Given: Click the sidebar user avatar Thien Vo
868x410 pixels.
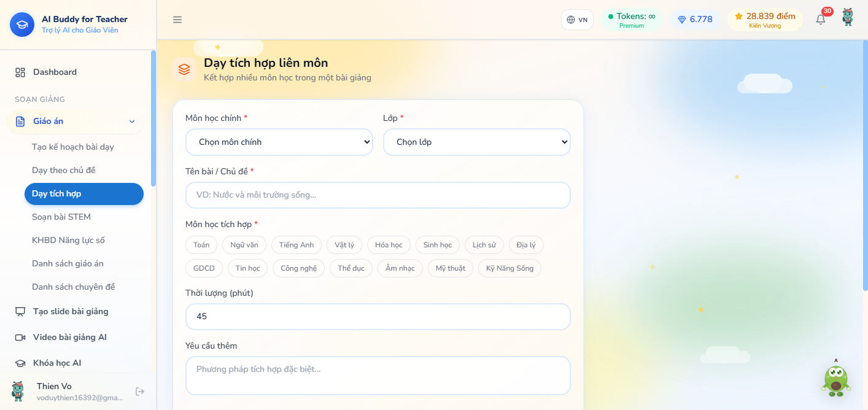Looking at the screenshot, I should point(18,391).
